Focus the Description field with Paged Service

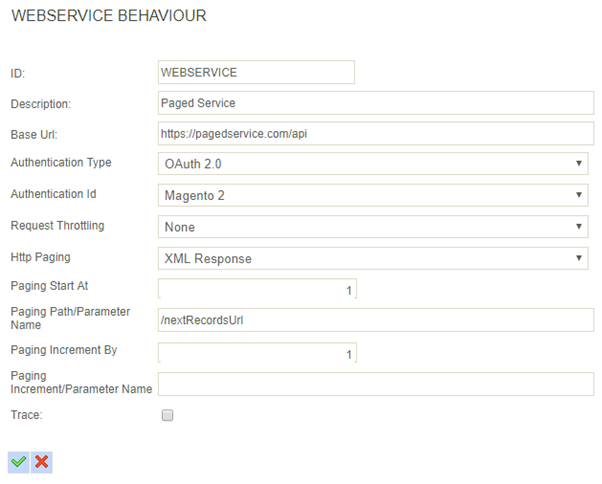point(376,103)
